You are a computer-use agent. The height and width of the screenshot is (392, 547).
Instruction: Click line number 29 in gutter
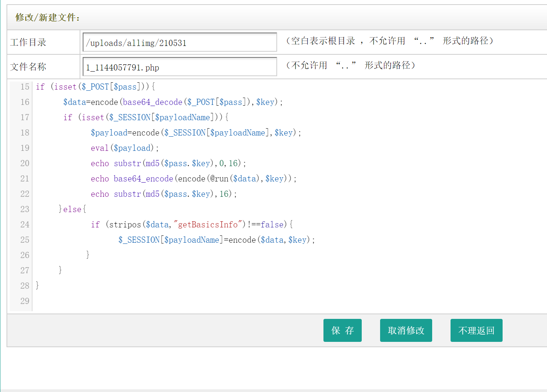(x=25, y=301)
